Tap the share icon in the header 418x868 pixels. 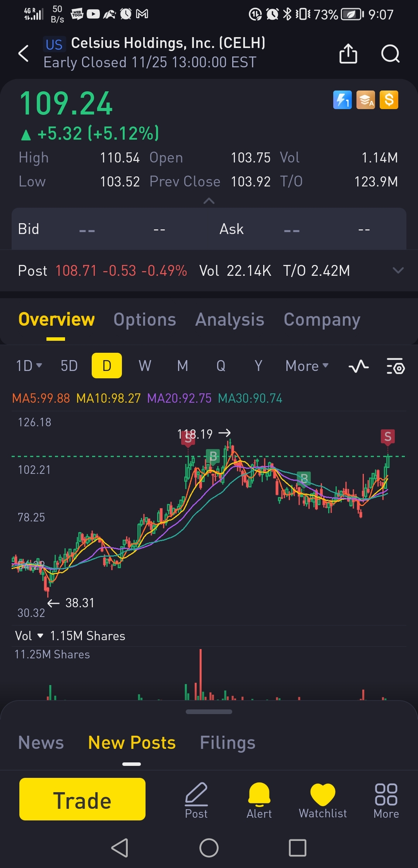[x=348, y=53]
